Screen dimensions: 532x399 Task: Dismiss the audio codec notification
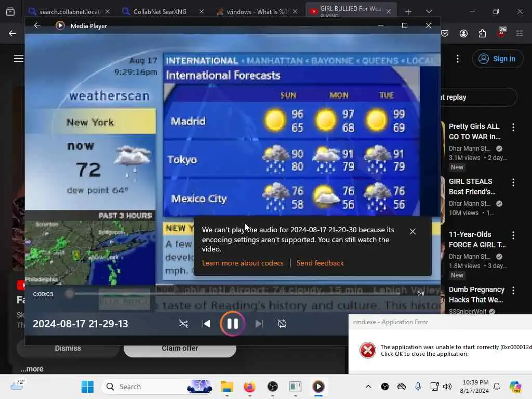click(x=413, y=231)
